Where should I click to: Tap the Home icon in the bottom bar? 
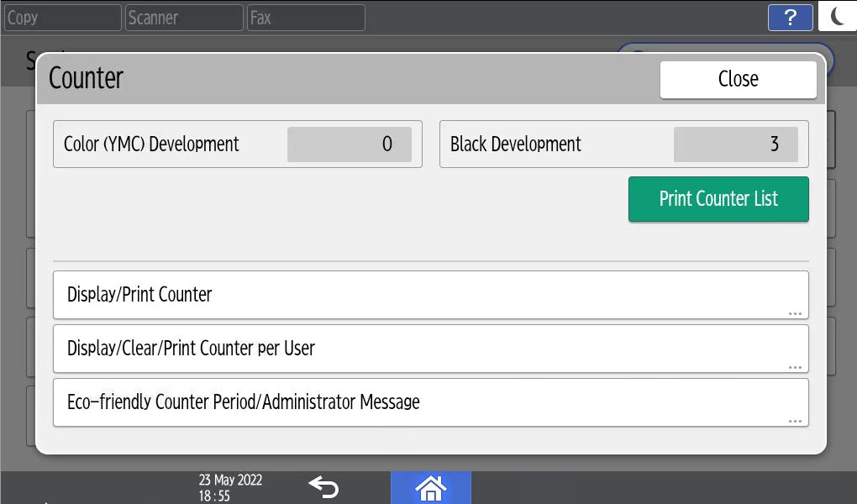coord(430,487)
